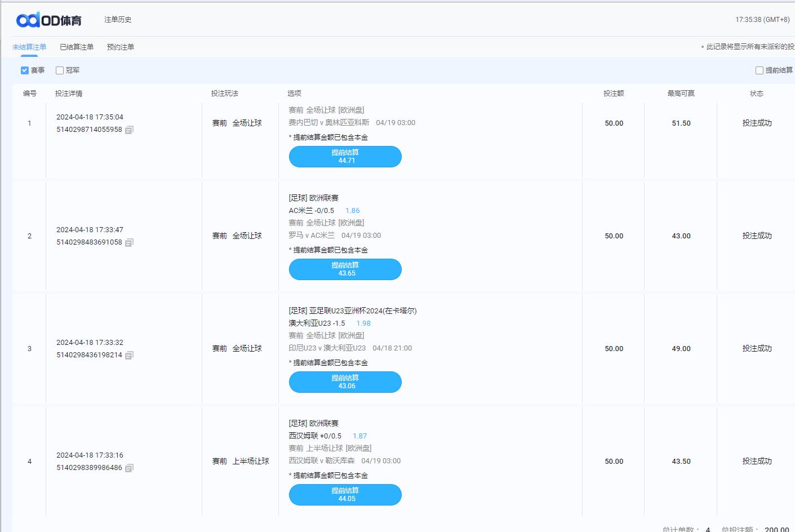The image size is (795, 532).
Task: Click the OD体育 logo
Action: (49, 20)
